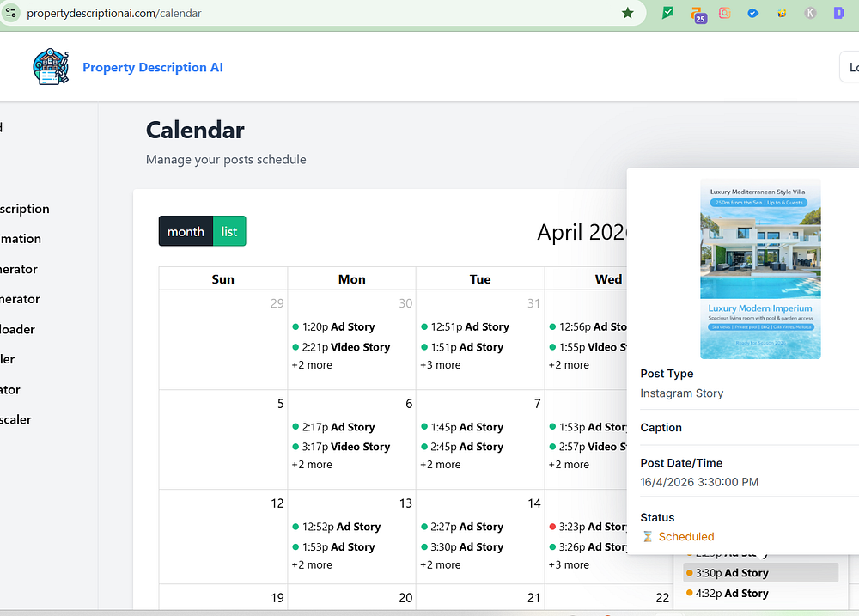This screenshot has width=859, height=616.
Task: Open the pink search browser extension
Action: click(x=724, y=13)
